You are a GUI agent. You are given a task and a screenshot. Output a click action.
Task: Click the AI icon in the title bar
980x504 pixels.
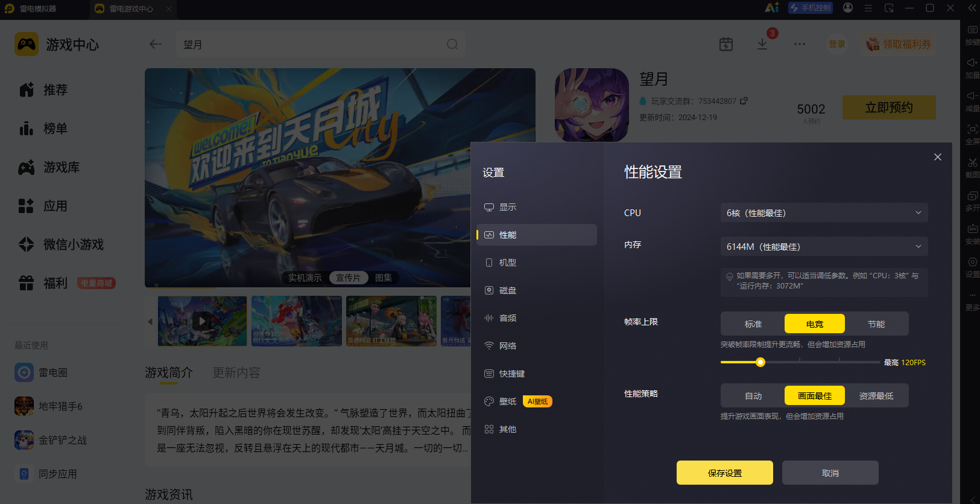[772, 8]
